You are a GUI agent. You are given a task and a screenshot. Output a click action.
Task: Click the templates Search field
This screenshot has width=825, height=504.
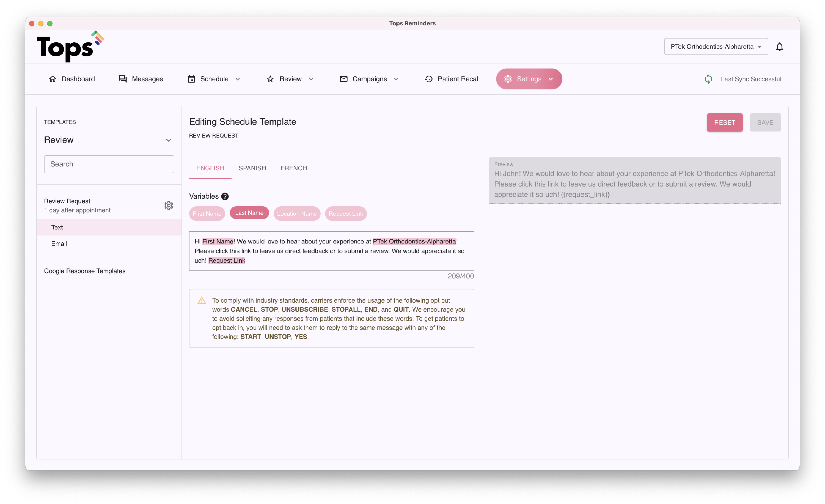(109, 164)
